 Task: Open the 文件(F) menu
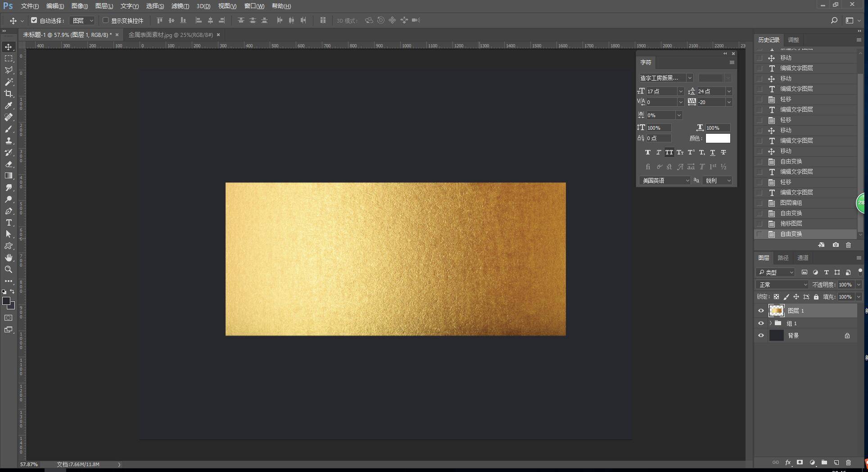point(30,6)
